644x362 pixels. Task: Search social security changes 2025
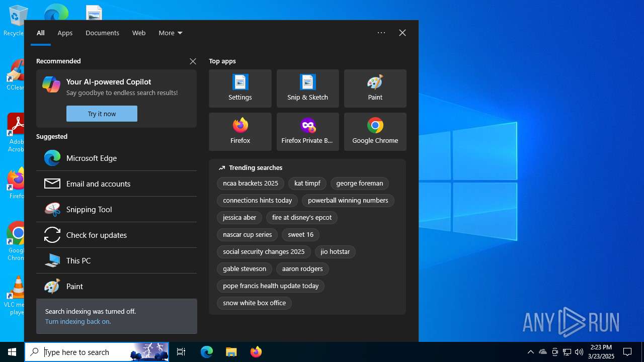click(x=264, y=252)
